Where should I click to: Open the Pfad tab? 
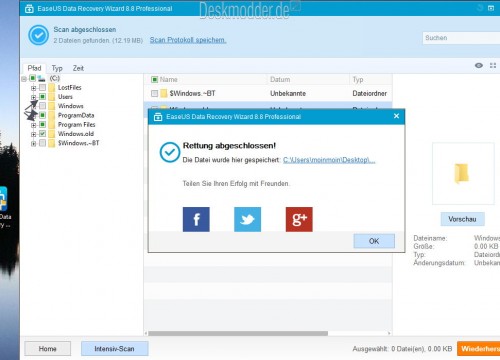(34, 68)
